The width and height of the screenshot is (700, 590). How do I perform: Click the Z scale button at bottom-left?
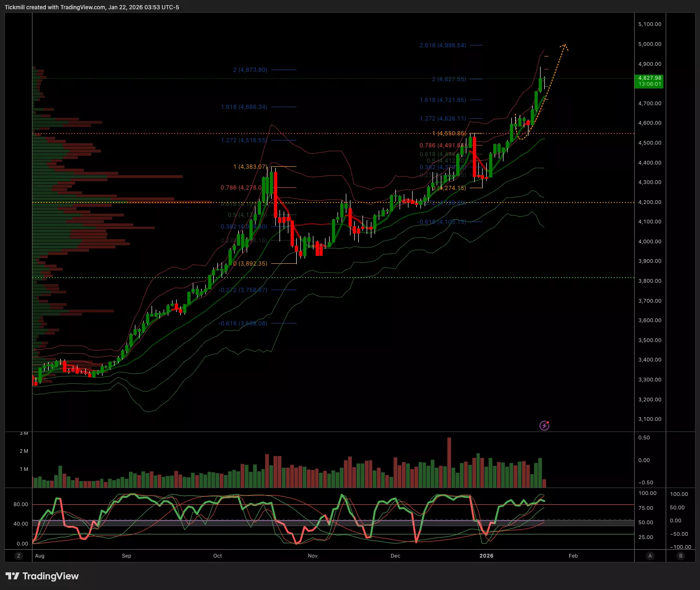pos(19,556)
